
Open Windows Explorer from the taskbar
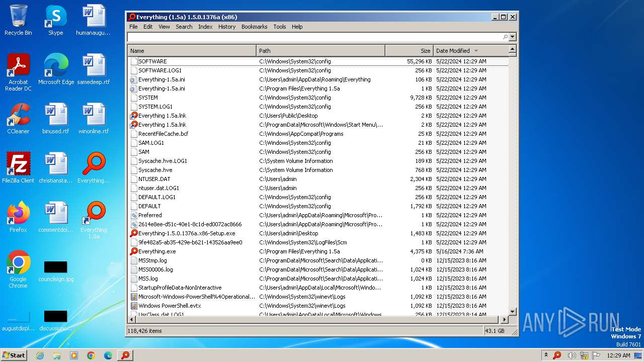coord(57,355)
